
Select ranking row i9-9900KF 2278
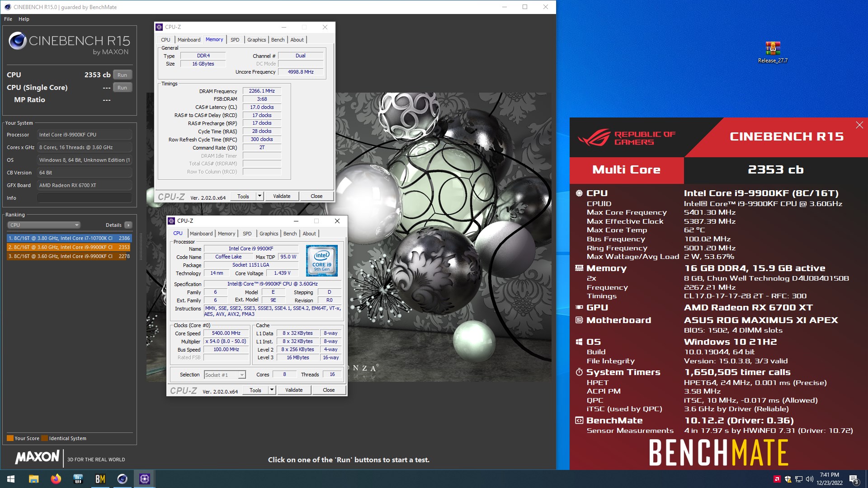(x=69, y=256)
